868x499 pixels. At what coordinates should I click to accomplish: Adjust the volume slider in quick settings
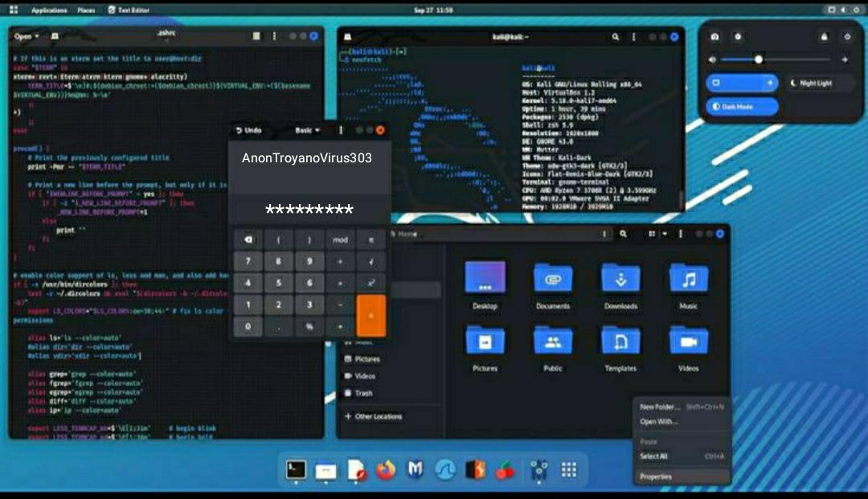tap(776, 59)
